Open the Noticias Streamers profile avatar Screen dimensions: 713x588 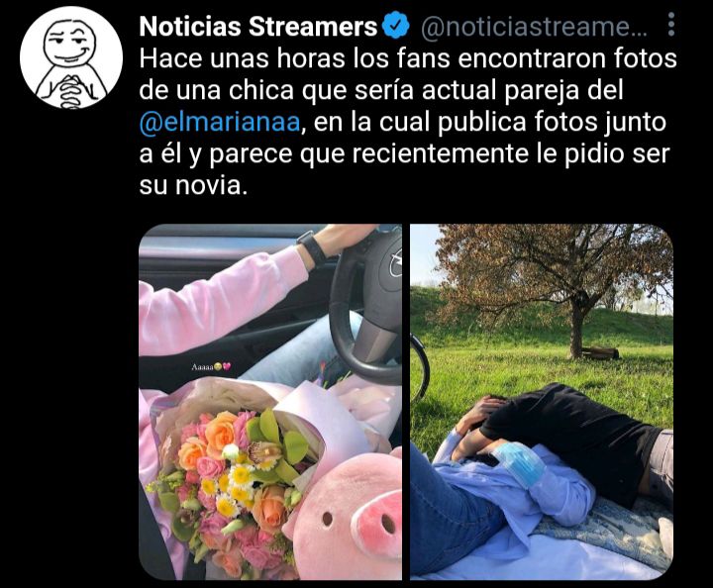coord(71,57)
